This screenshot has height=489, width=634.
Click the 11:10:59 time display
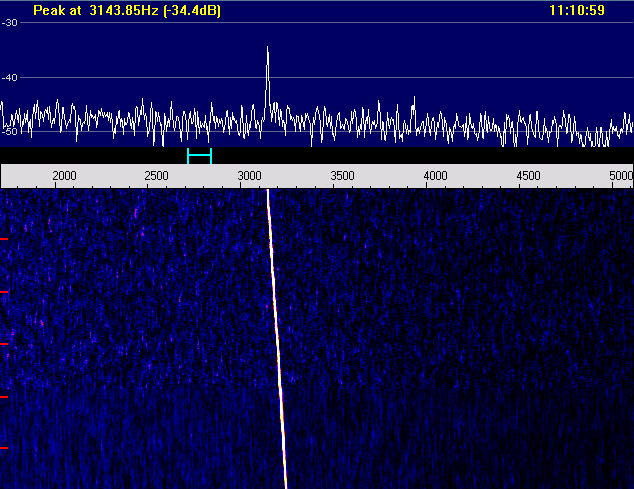(x=577, y=10)
